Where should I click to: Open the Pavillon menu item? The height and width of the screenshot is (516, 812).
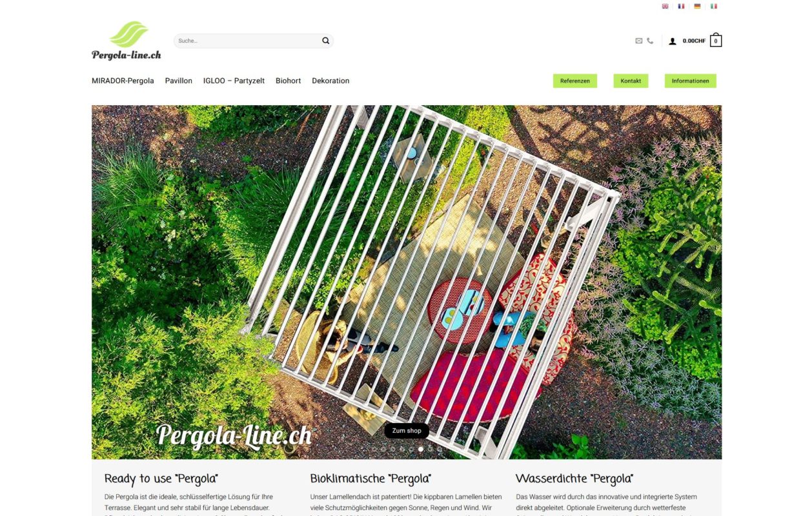(x=179, y=81)
